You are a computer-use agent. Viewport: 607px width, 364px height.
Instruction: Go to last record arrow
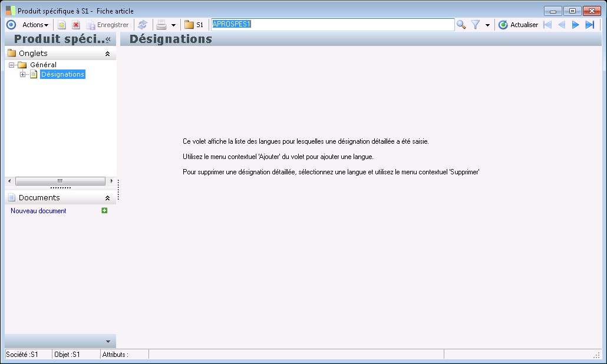click(589, 25)
